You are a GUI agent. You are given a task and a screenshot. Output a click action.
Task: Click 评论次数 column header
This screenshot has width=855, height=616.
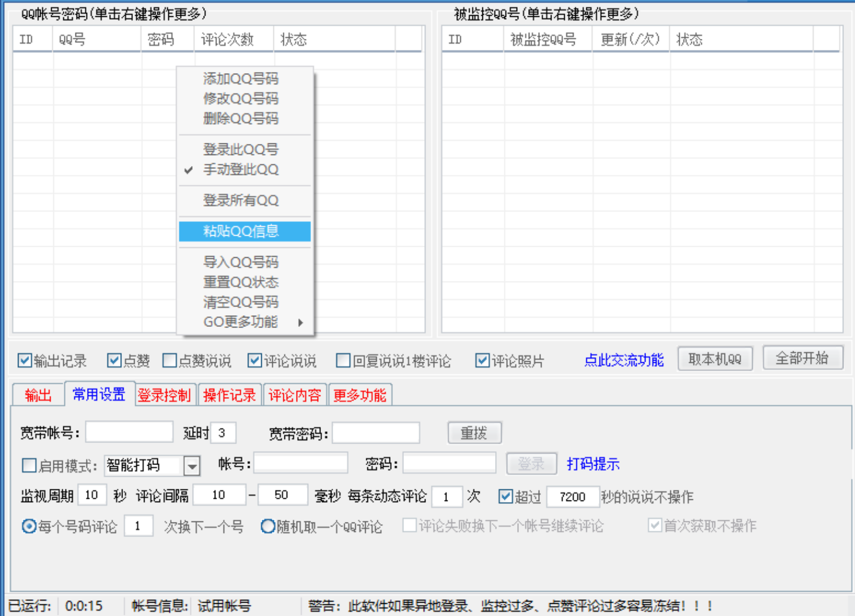click(x=235, y=39)
